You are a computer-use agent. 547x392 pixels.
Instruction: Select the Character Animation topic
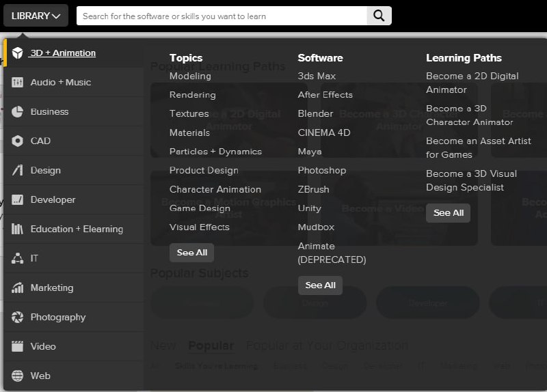(x=215, y=189)
